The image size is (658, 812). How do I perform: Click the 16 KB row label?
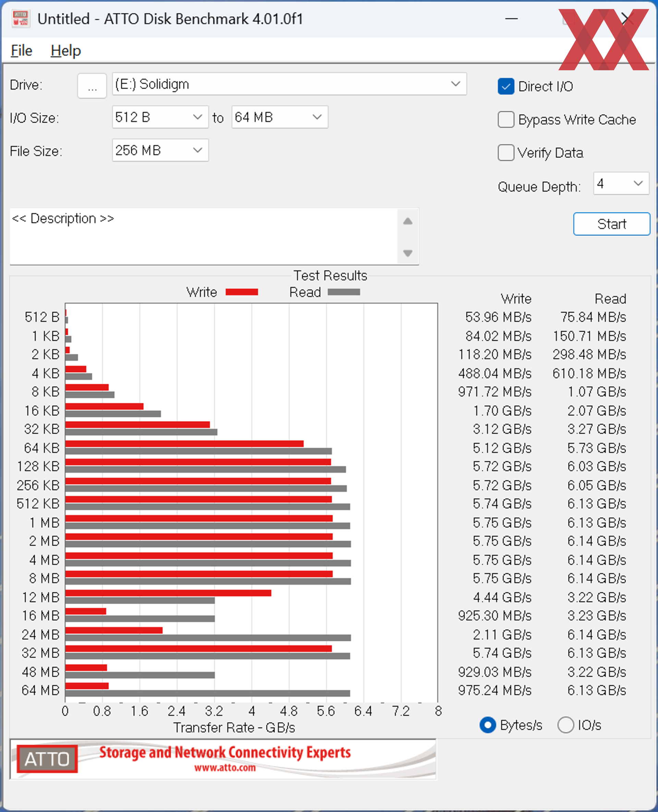point(42,410)
